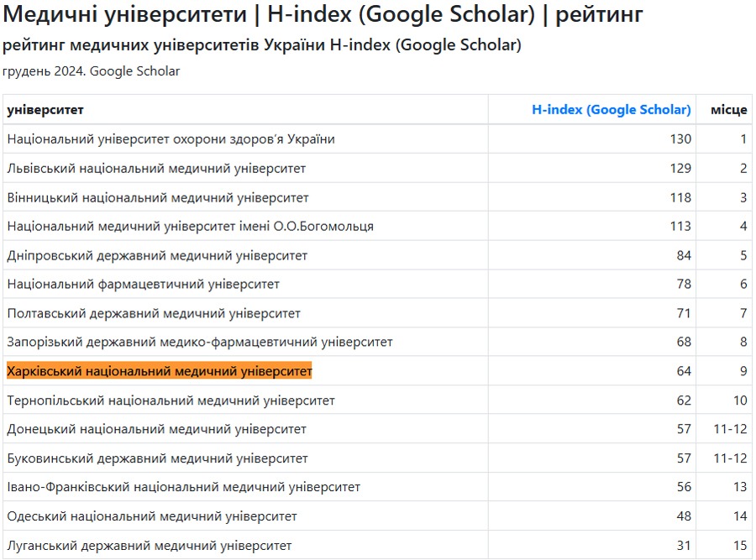Select Івано-Франківський національний медичний університет
The image size is (756, 560).
183,488
